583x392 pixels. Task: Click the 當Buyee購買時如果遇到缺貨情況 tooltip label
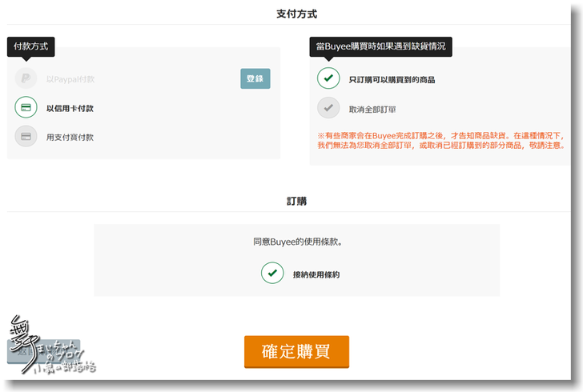click(x=380, y=46)
